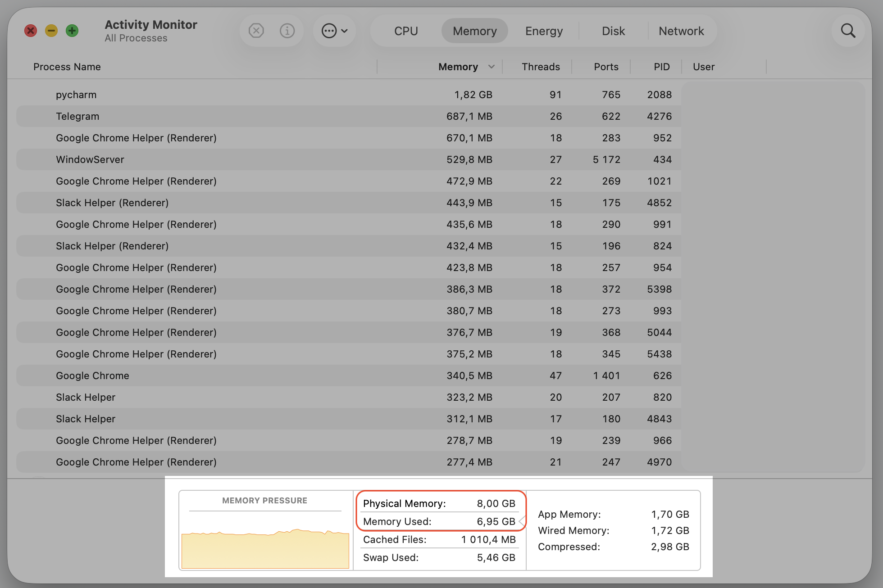Click the Swap Used 5,46 GB entry

(x=439, y=557)
